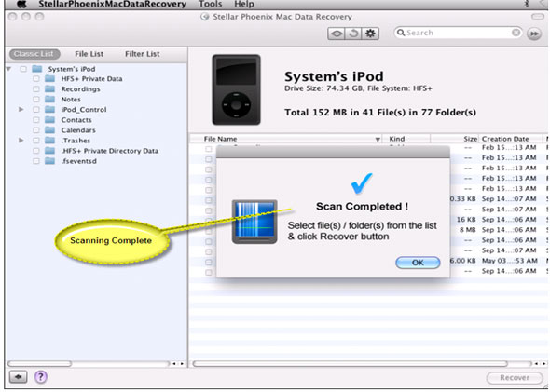550x392 pixels.
Task: Click the Recordings folder icon
Action: click(x=50, y=89)
